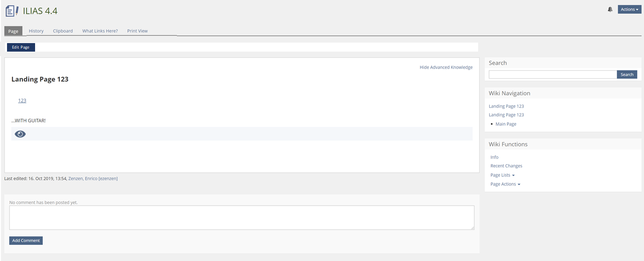The height and width of the screenshot is (261, 644).
Task: Click the Edit Page button
Action: pos(21,47)
